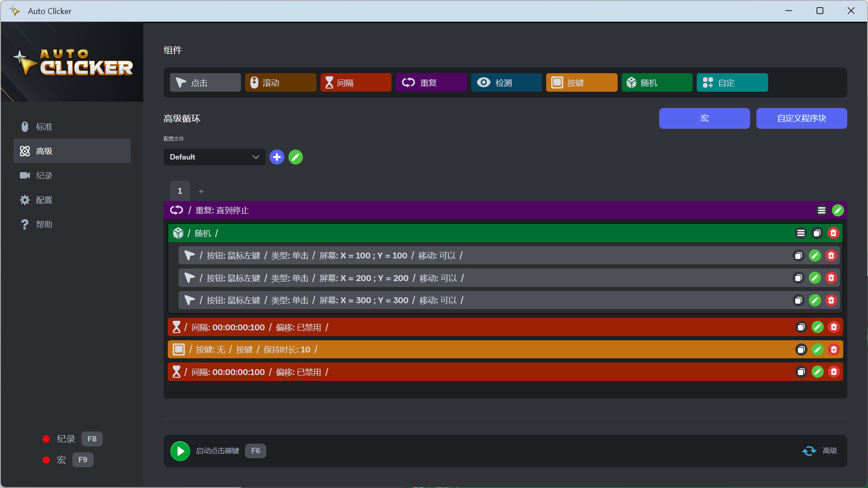Edit the repeat until stop block
The width and height of the screenshot is (868, 488).
click(838, 211)
